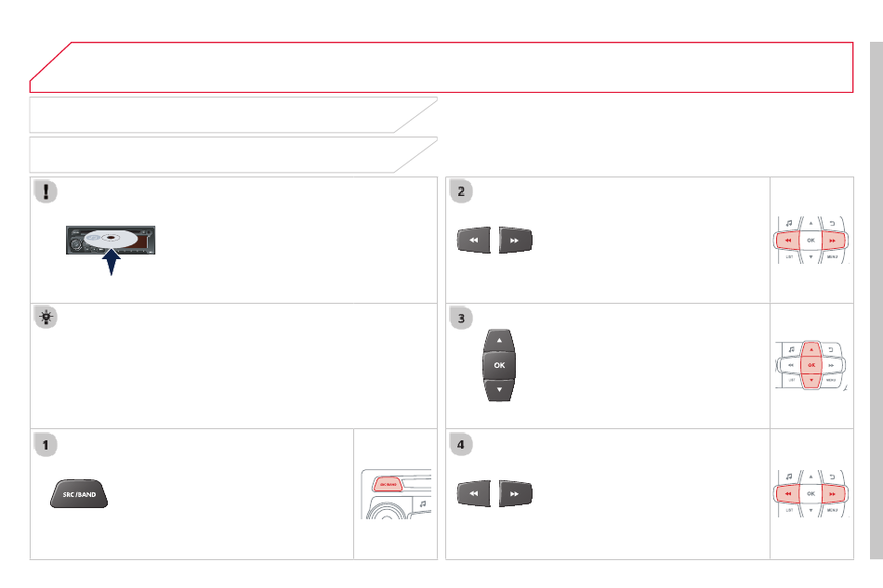Click the fast-forward button in step 4

(x=515, y=493)
